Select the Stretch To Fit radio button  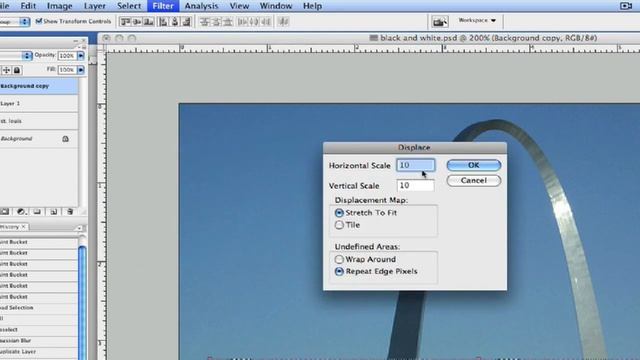click(x=339, y=213)
